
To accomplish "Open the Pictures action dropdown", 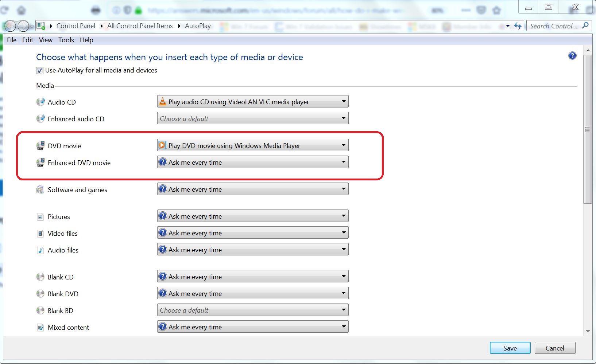I will point(253,216).
